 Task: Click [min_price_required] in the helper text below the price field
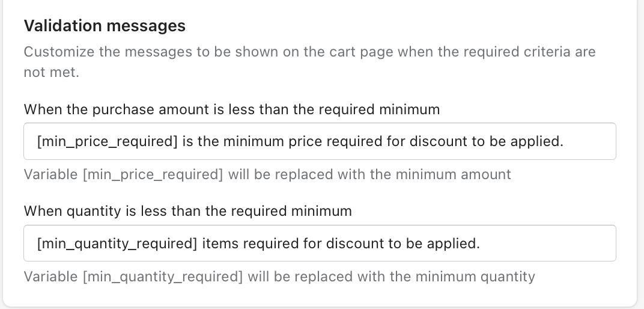tap(153, 174)
